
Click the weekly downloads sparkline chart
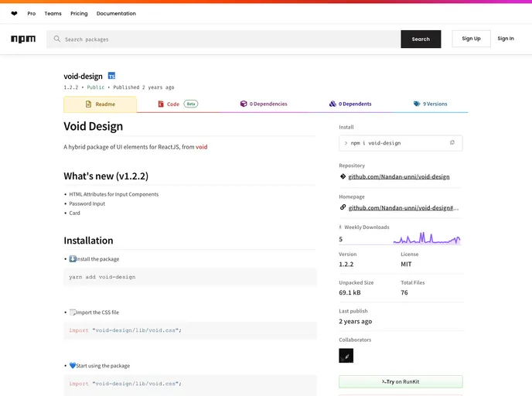click(x=427, y=238)
